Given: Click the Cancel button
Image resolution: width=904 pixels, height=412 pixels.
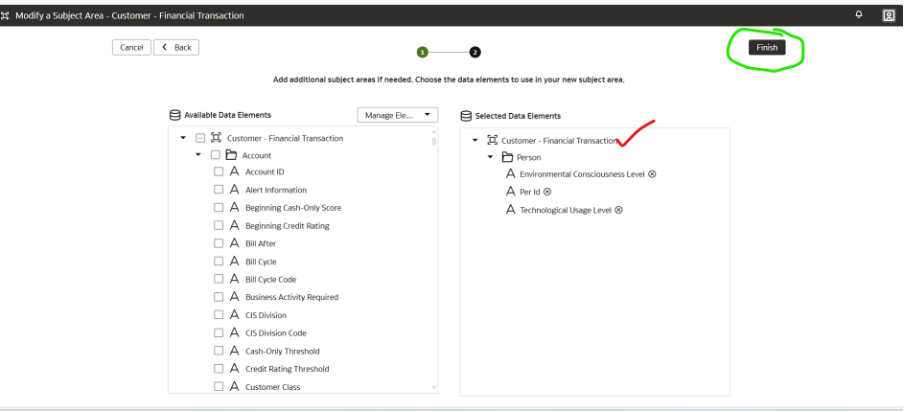Looking at the screenshot, I should click(131, 47).
